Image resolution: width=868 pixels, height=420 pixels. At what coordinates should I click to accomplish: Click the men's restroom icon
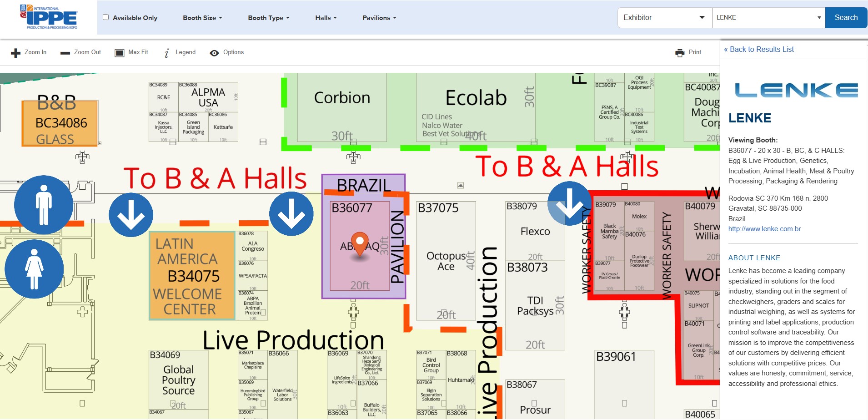pos(44,205)
